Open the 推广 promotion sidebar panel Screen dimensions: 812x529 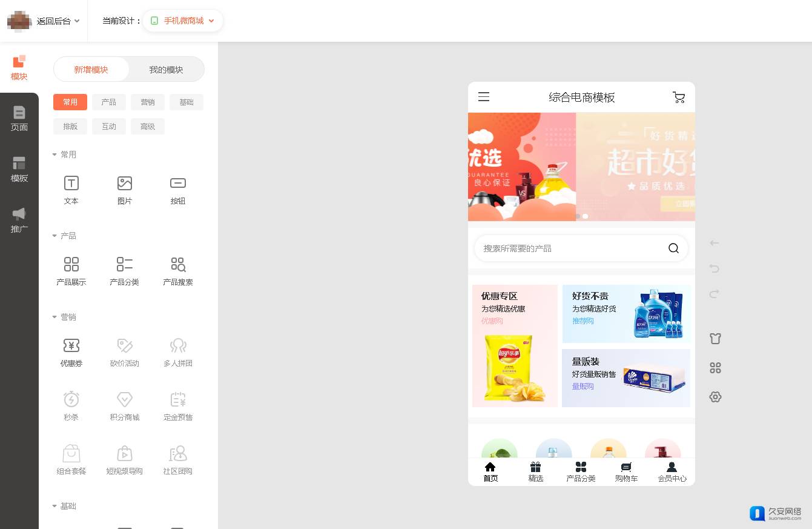click(x=19, y=220)
